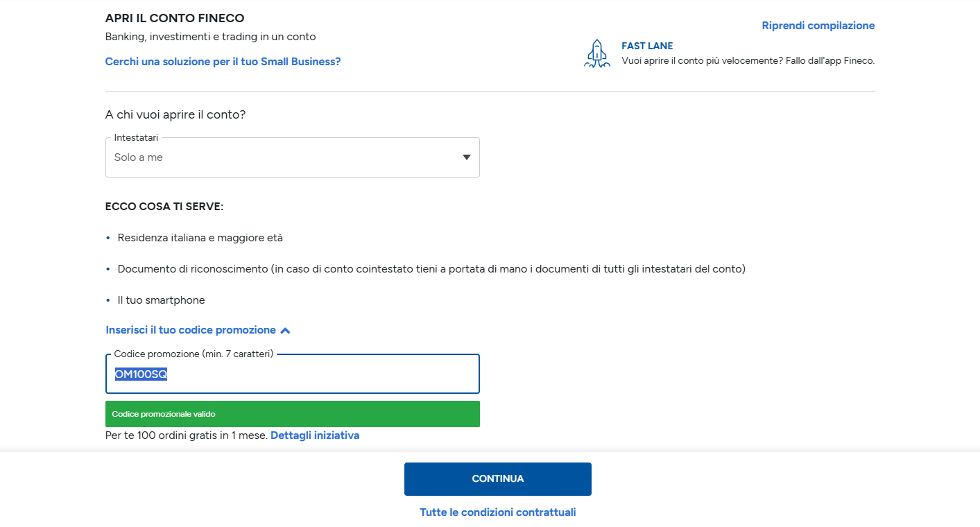Image resolution: width=980 pixels, height=527 pixels.
Task: Click the 'A chi vuoi aprire il conto?' question
Action: click(x=175, y=114)
